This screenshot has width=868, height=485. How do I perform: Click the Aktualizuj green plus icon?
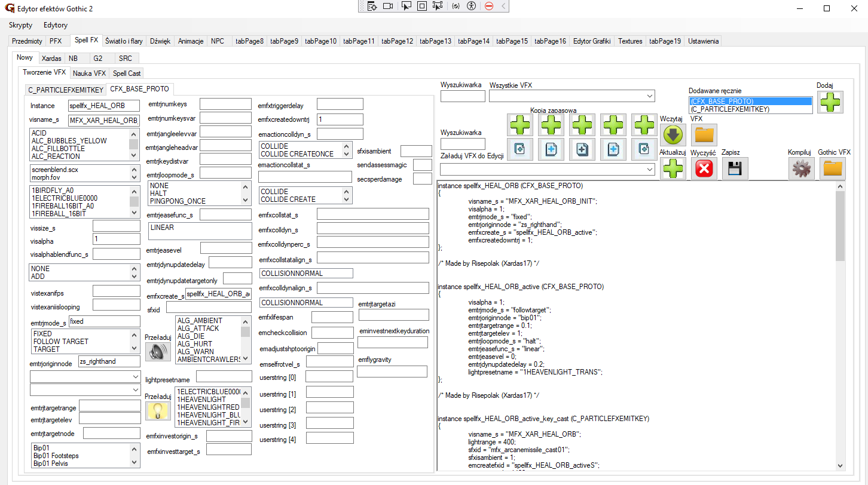673,169
